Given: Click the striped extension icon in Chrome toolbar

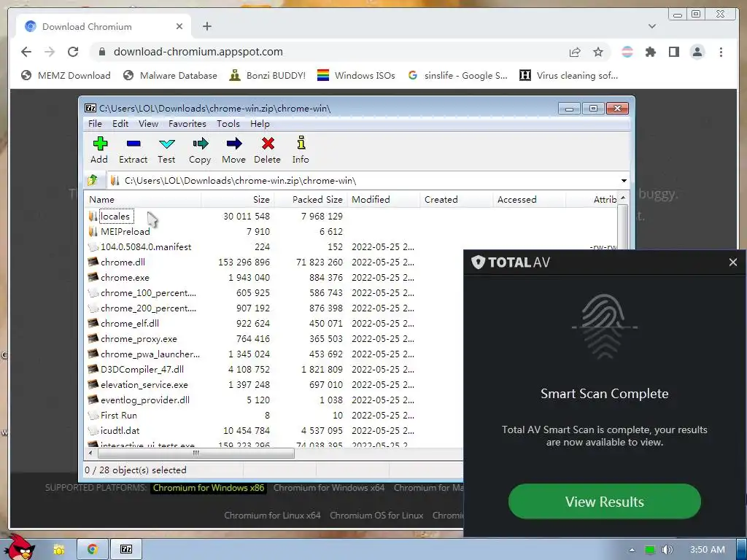Looking at the screenshot, I should [x=627, y=52].
